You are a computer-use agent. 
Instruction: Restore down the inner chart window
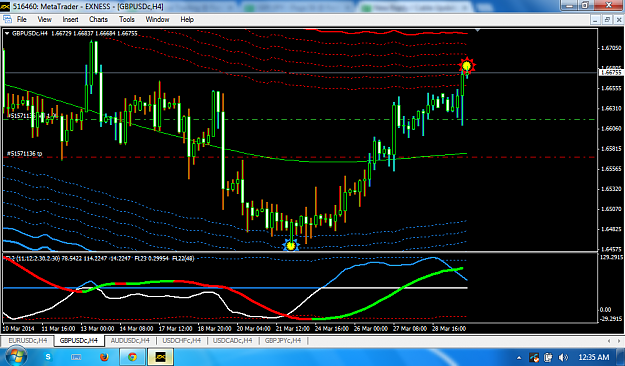[607, 20]
